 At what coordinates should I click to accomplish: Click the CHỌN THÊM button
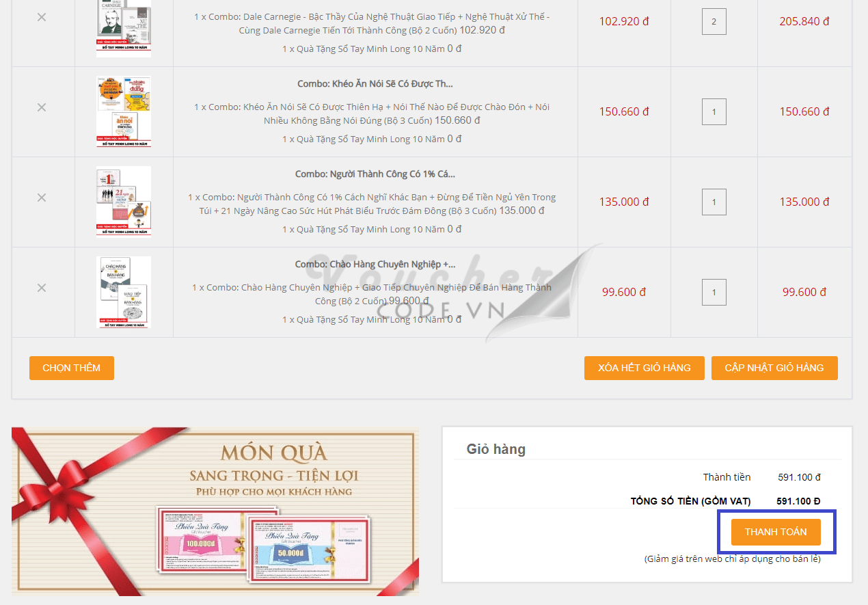coord(72,368)
